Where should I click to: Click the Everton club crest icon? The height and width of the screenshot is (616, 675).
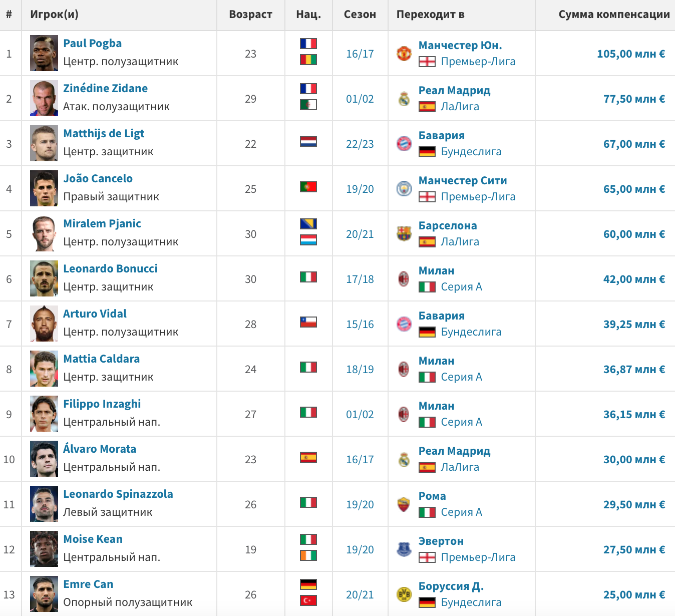click(x=404, y=549)
